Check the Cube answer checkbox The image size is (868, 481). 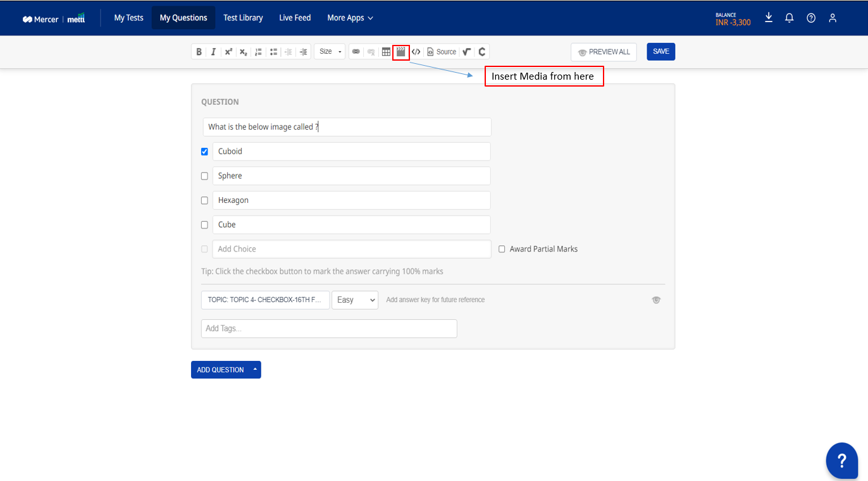pos(204,224)
